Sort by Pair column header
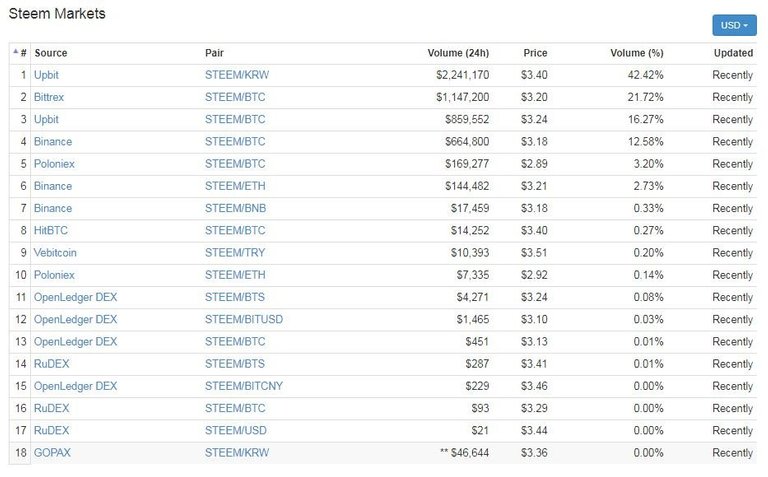 tap(215, 53)
